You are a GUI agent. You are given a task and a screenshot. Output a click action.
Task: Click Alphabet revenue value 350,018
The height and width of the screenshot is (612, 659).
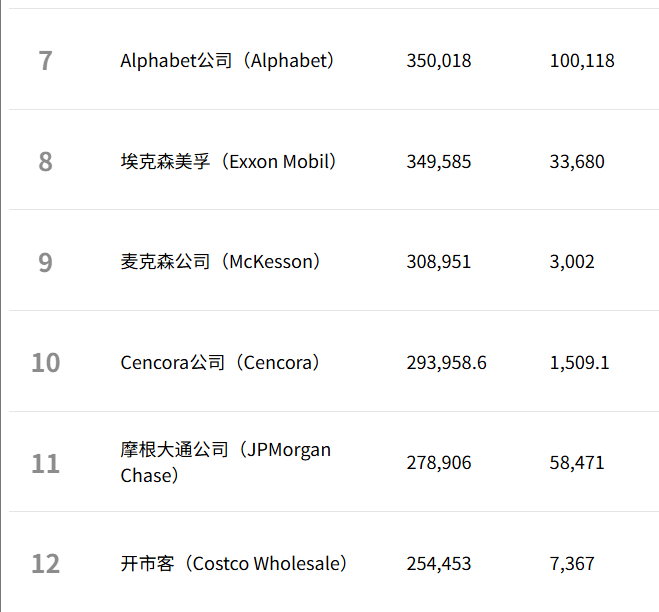439,61
